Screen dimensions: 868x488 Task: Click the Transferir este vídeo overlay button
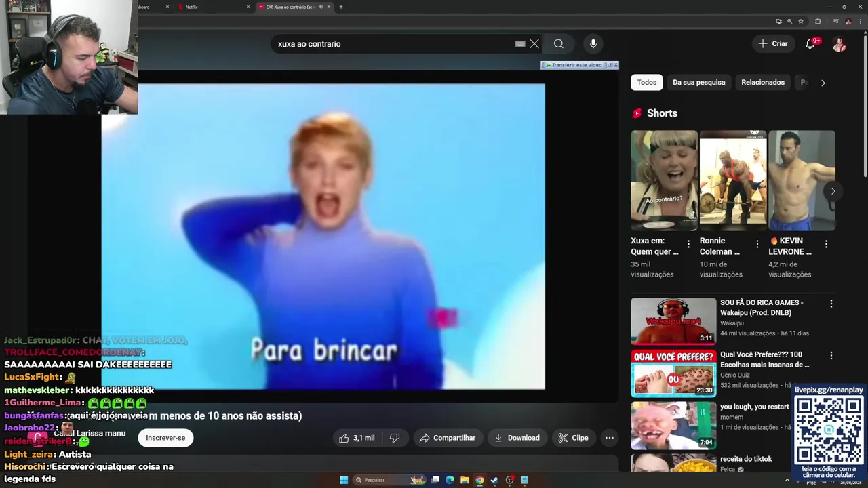coord(574,65)
